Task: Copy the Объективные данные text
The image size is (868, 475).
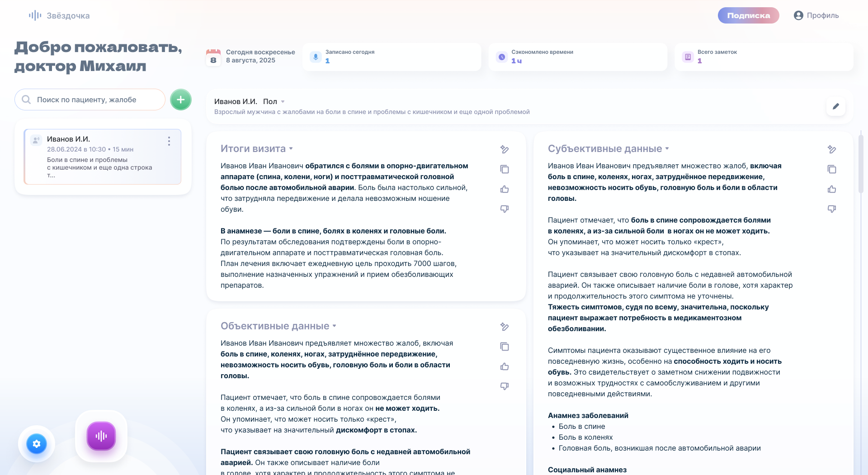Action: click(x=505, y=347)
